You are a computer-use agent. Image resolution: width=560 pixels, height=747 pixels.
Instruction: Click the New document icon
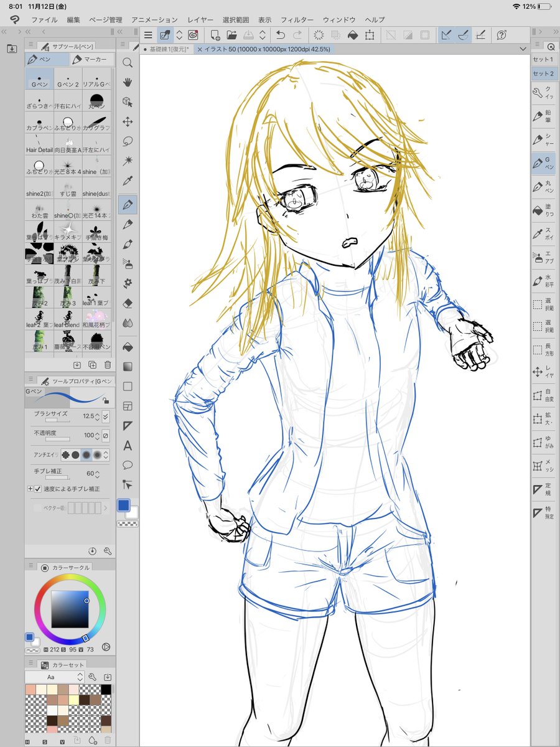pos(215,35)
